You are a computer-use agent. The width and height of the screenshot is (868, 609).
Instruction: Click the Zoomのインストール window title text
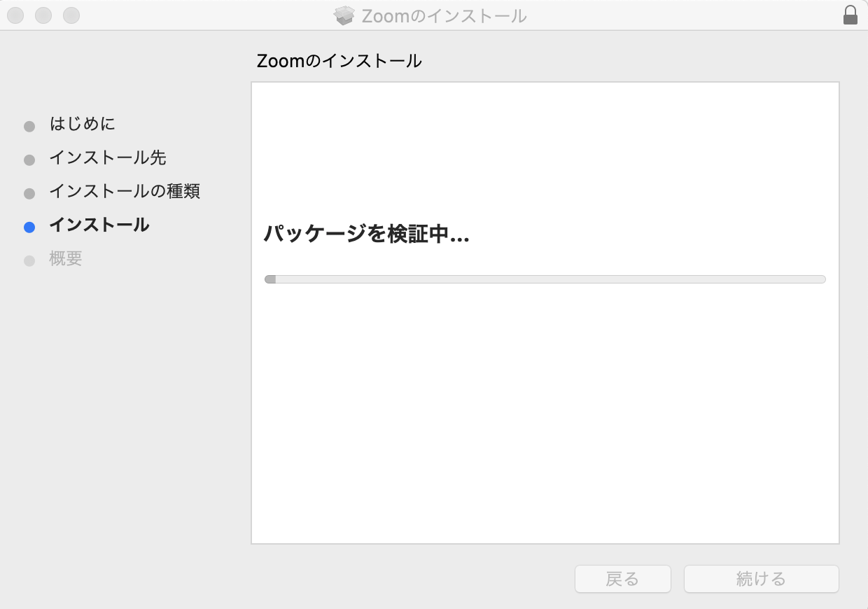click(x=444, y=15)
